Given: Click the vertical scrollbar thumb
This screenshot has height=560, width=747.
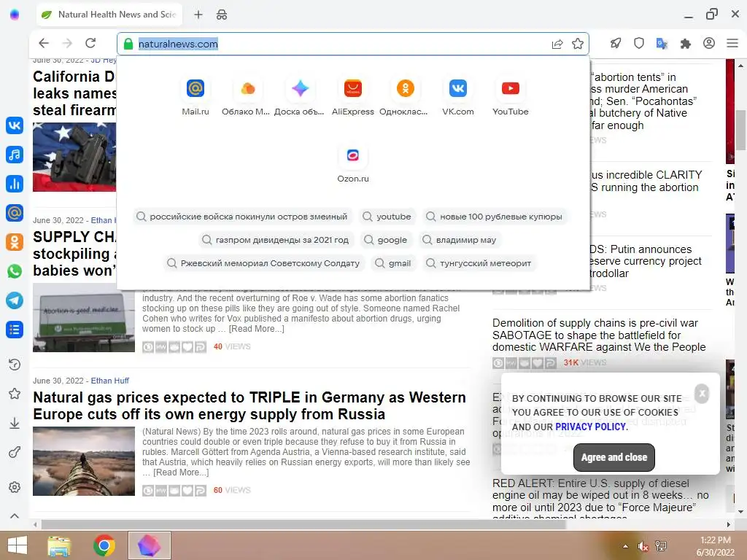Looking at the screenshot, I should coord(741,130).
